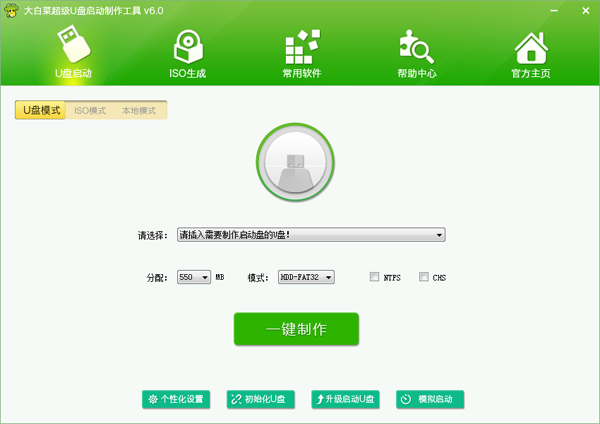Go to the 官方主页 home icon
Viewport: 600px width, 424px height.
coord(531,47)
